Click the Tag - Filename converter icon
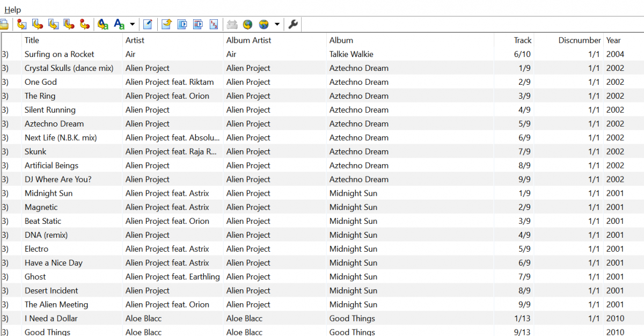Screen dimensions: 644x336 tap(21, 24)
